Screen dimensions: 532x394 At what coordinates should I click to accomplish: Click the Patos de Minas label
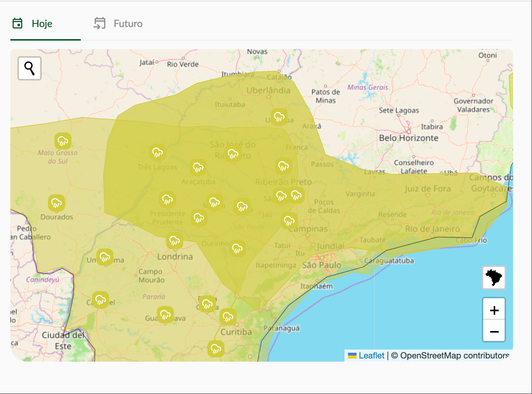pyautogui.click(x=326, y=96)
